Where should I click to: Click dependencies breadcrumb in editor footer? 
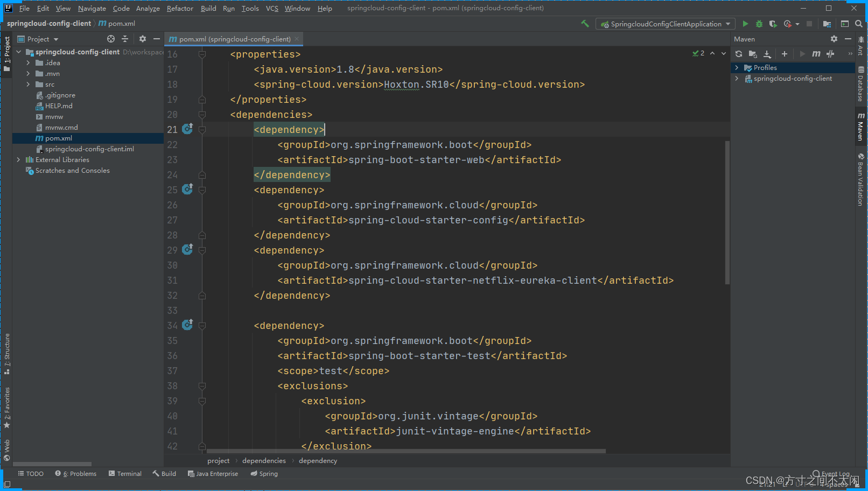point(264,461)
